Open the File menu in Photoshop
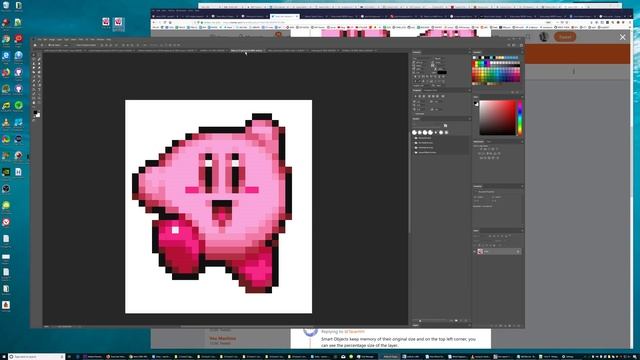Image resolution: width=640 pixels, height=360 pixels. click(x=40, y=40)
